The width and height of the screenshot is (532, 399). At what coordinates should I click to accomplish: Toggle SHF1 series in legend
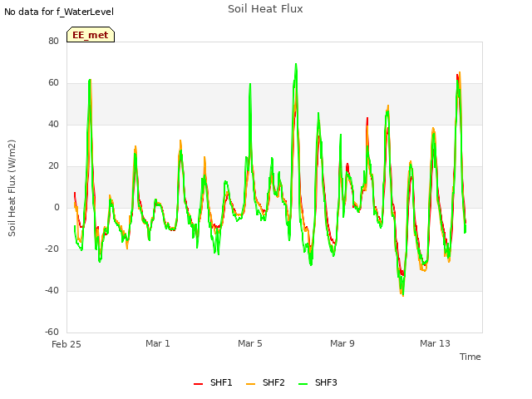(x=213, y=382)
